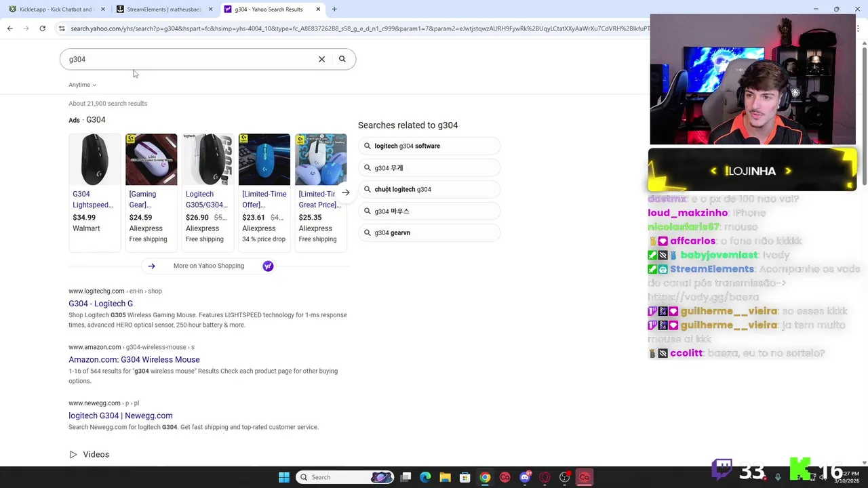Open the blue Limited-Time Offer mouse image
Screen dimensions: 868x488
[264, 159]
